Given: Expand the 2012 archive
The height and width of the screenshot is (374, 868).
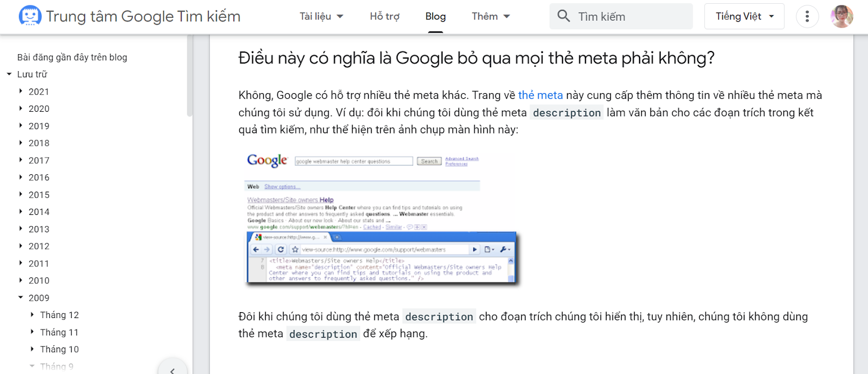Looking at the screenshot, I should 21,246.
